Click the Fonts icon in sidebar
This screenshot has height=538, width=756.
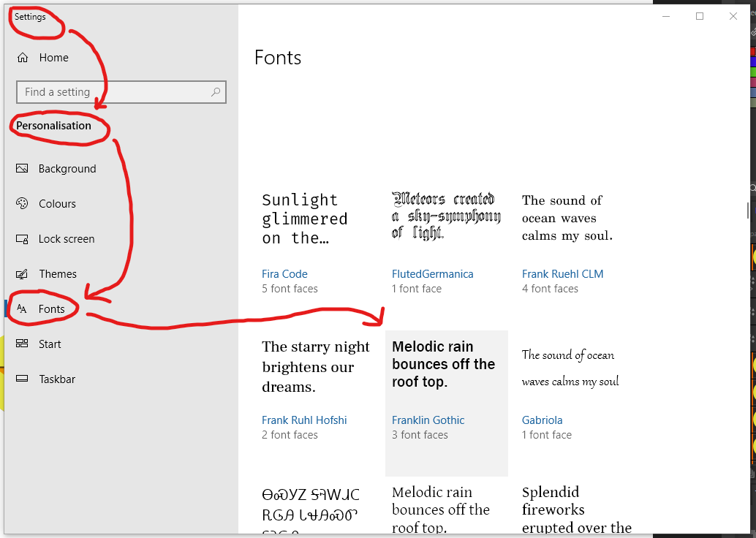pos(22,309)
